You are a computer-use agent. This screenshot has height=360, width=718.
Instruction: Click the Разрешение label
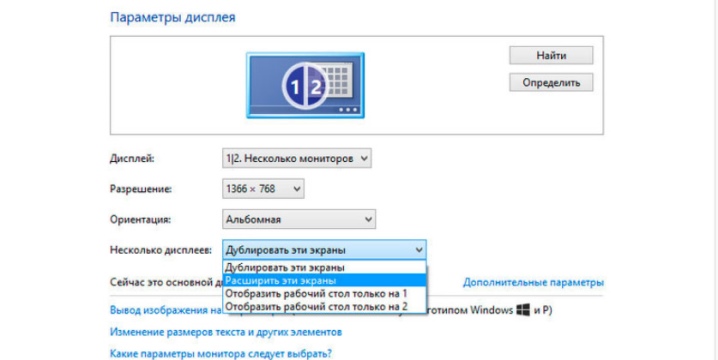click(x=141, y=189)
